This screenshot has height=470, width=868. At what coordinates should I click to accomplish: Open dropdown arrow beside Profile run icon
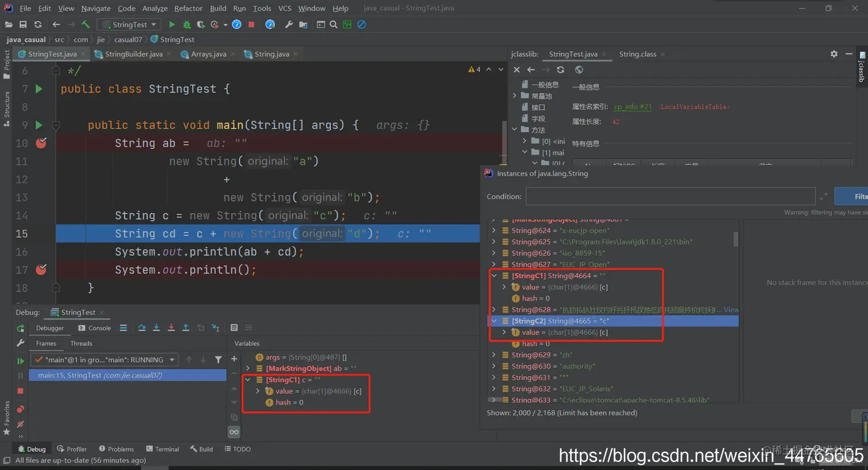pyautogui.click(x=226, y=25)
